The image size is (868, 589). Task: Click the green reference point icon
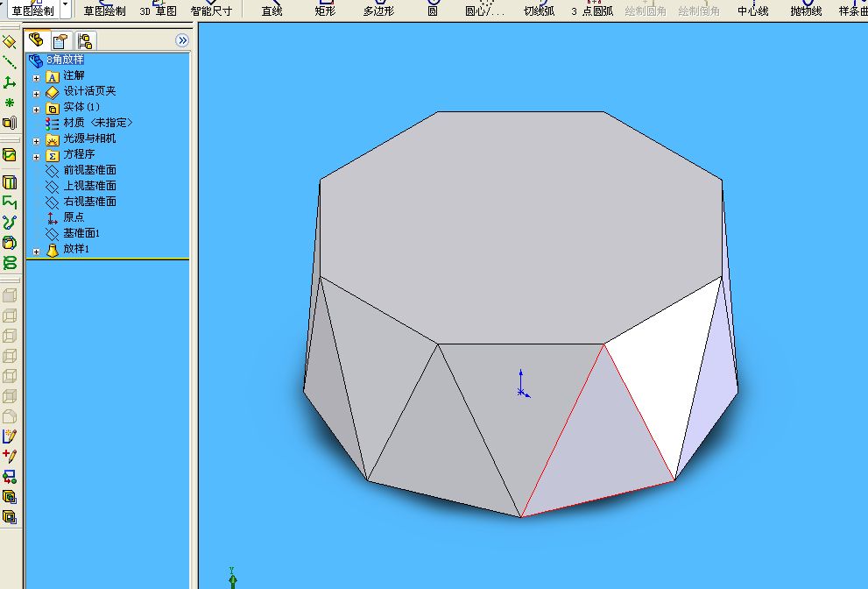click(x=10, y=103)
